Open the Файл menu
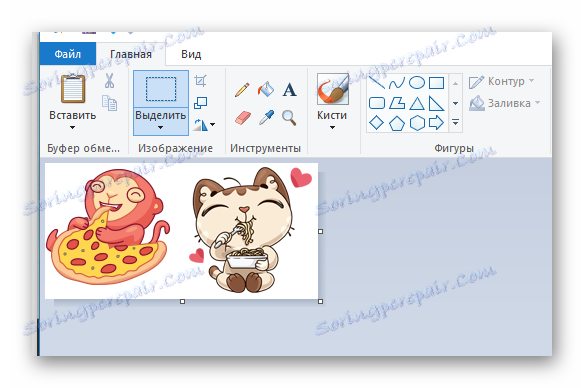584x388 pixels. (68, 54)
